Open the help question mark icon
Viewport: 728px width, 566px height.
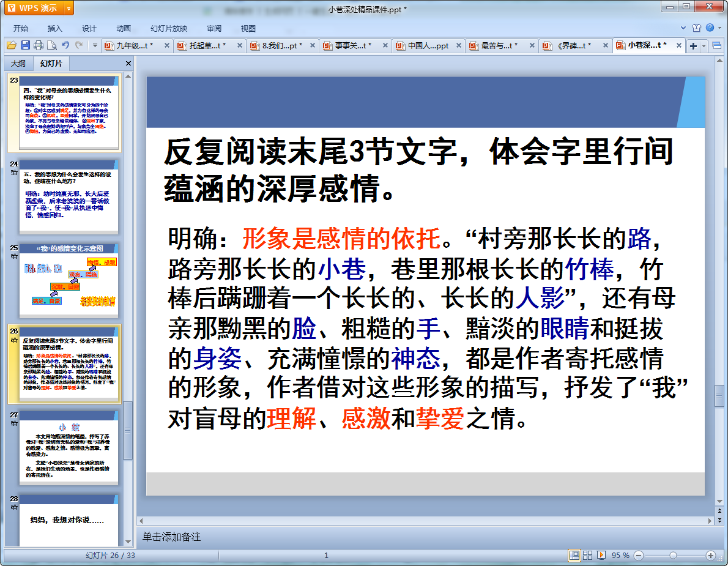[710, 28]
